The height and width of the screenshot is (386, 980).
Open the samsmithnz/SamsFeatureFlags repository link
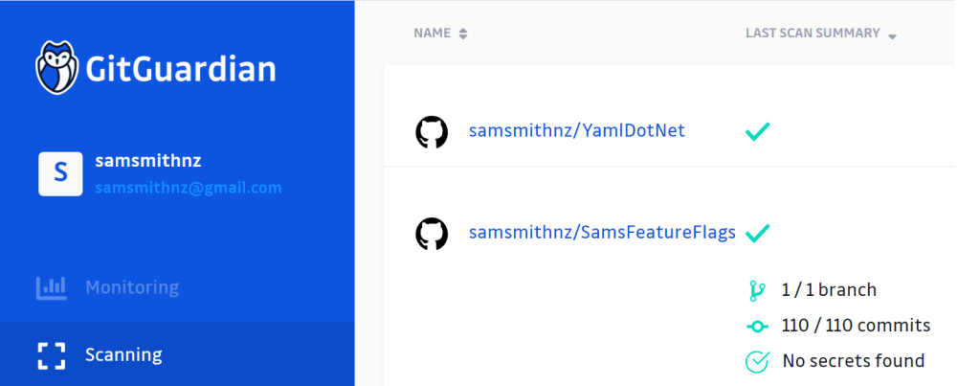(601, 233)
